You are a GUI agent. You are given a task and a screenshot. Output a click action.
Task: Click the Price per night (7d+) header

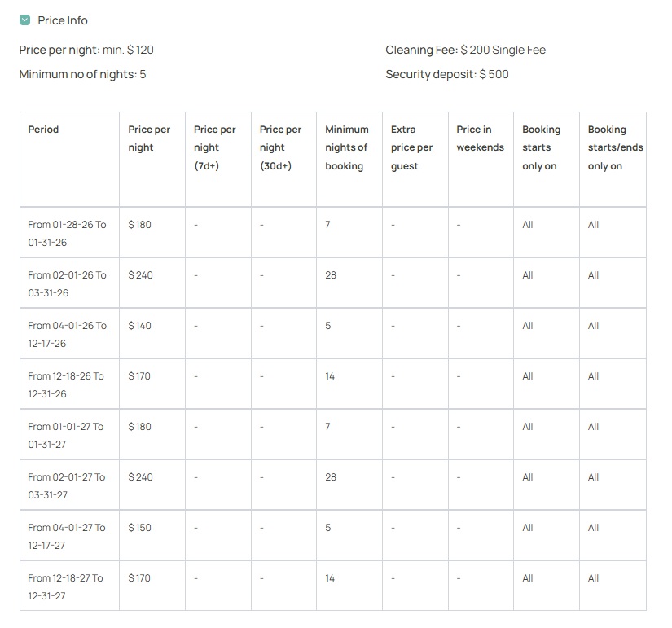[215, 147]
